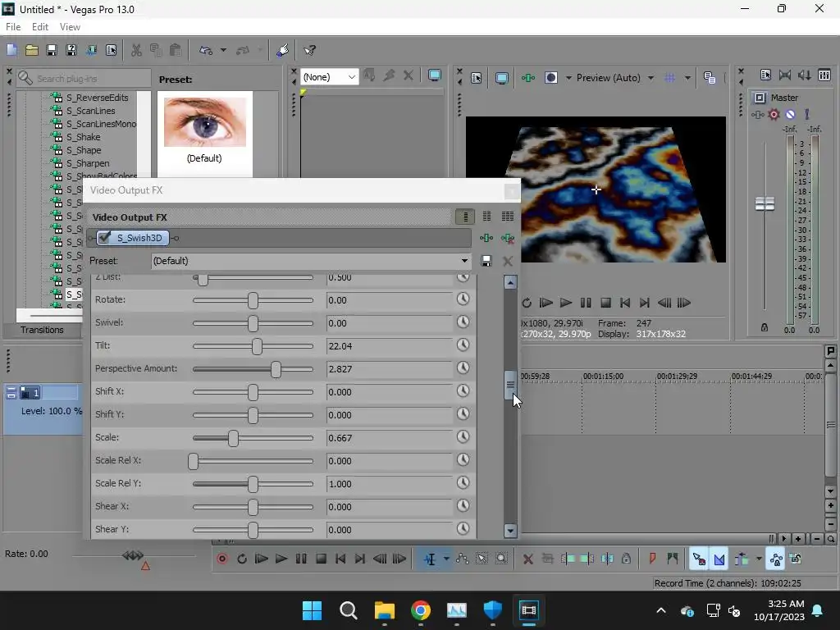Stop playback in the Video Preview panel
The image size is (840, 630).
coord(605,303)
